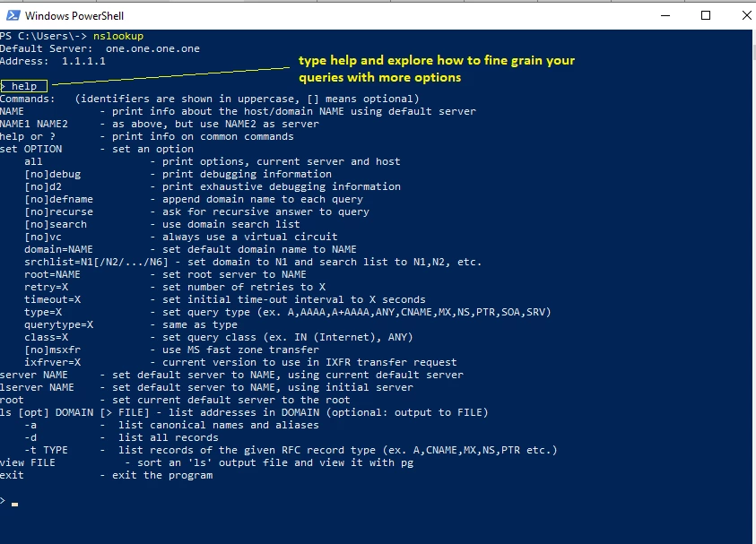Click the 'type=X' option row
The height and width of the screenshot is (544, 756).
[288, 312]
